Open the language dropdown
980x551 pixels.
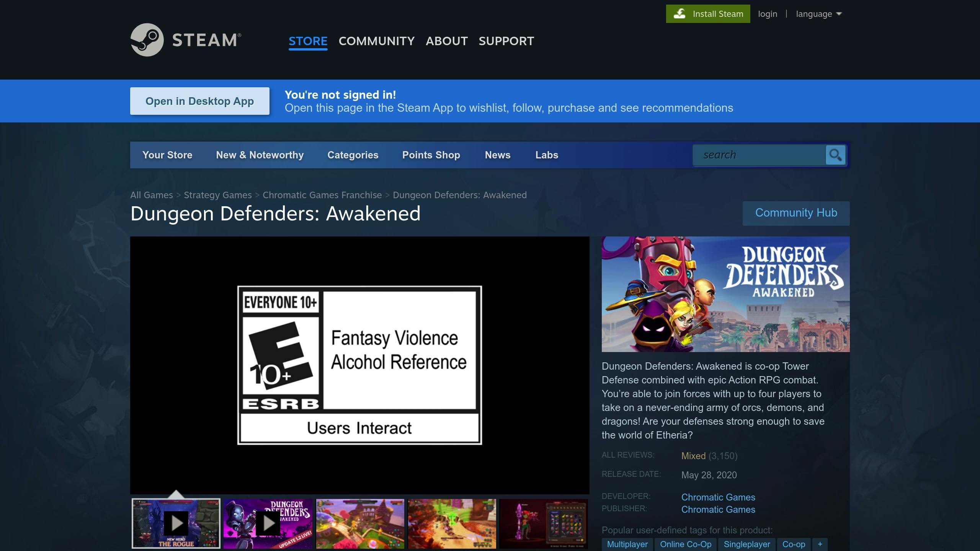[819, 13]
